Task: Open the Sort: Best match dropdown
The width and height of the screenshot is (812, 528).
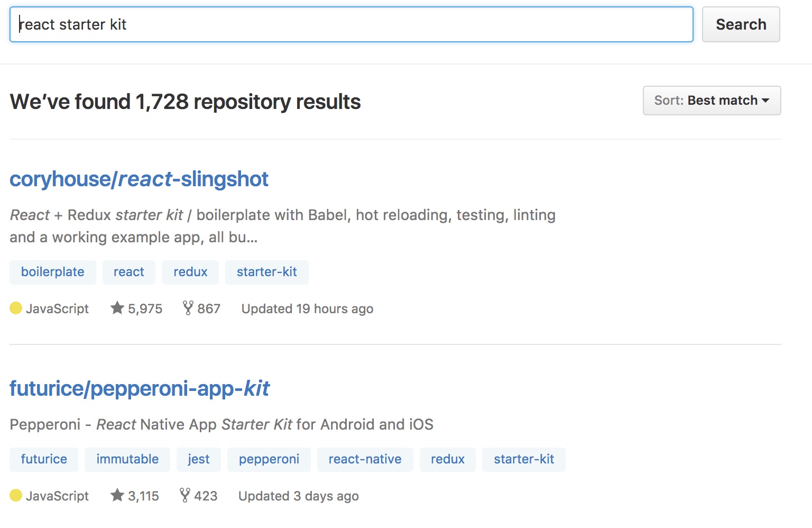Action: click(712, 101)
